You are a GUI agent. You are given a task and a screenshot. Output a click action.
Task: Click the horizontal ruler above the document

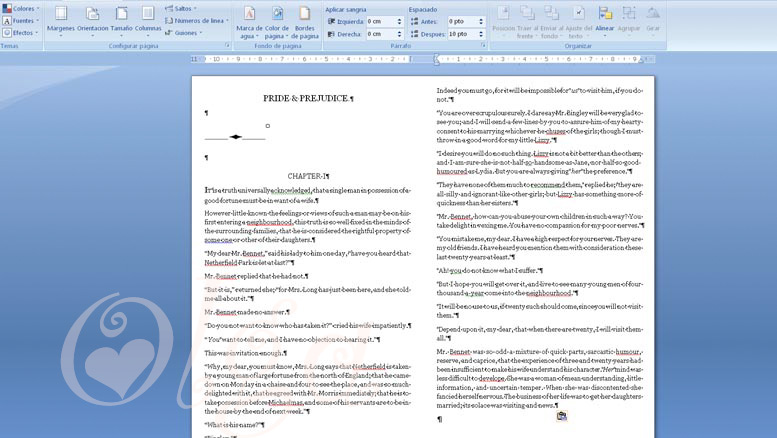click(423, 59)
